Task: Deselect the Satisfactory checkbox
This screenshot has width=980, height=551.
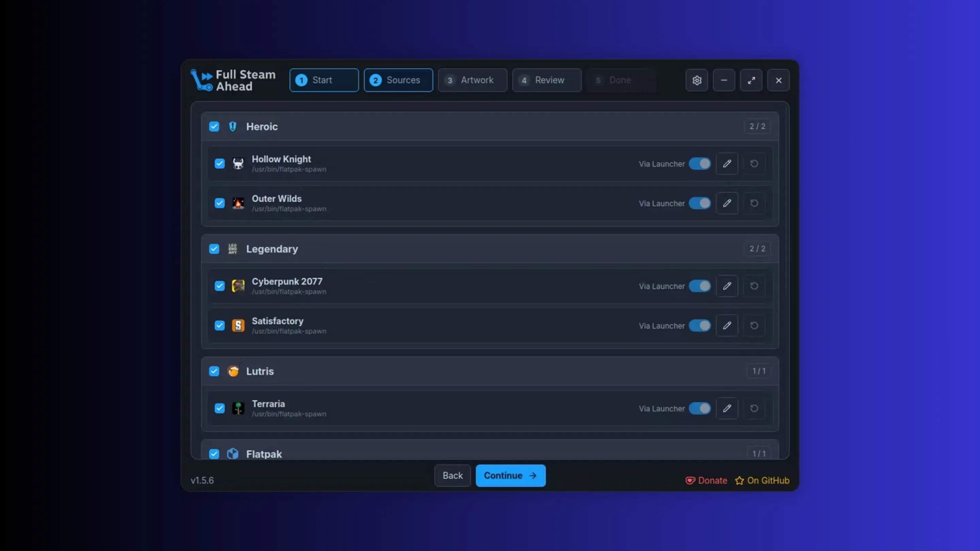Action: click(x=219, y=325)
